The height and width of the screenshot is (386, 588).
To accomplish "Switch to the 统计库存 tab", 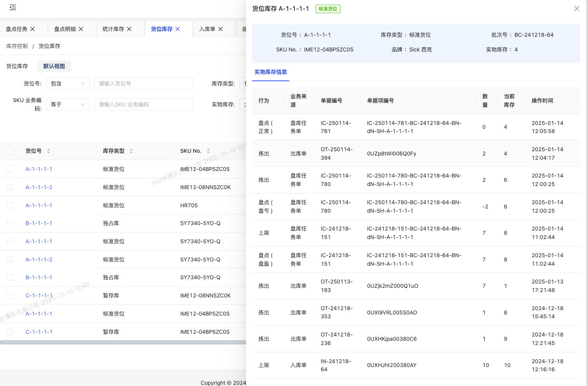I will (113, 29).
